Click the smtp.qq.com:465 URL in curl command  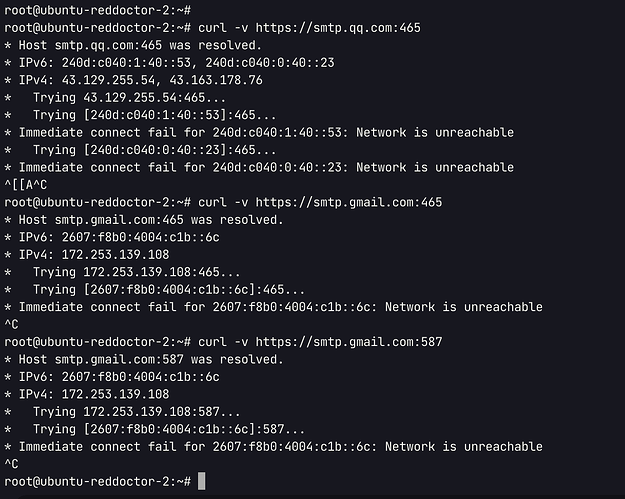pos(338,28)
